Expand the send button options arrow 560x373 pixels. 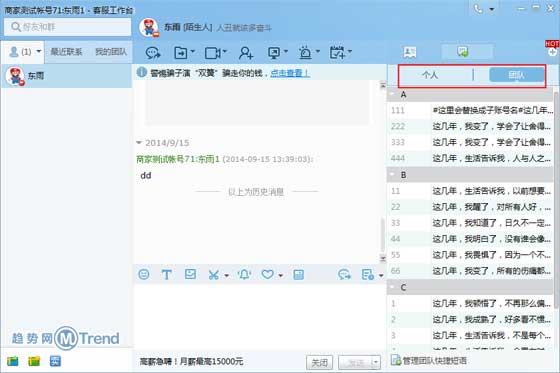pos(375,363)
